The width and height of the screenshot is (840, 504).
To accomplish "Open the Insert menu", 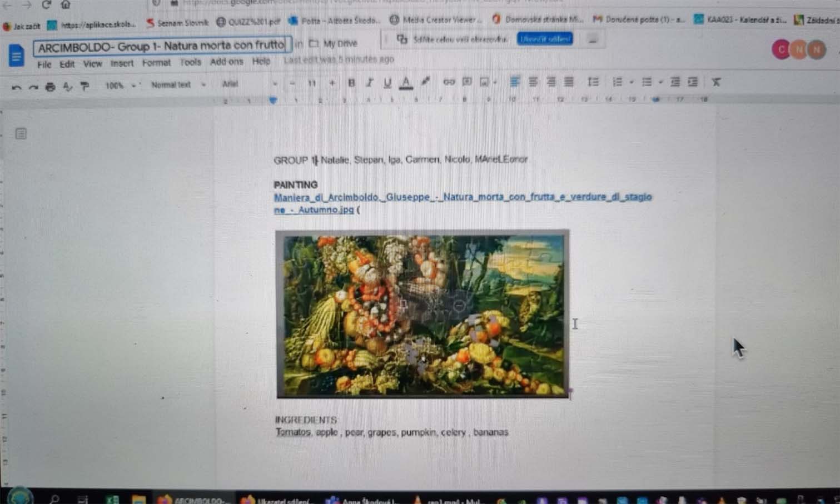I will [122, 63].
